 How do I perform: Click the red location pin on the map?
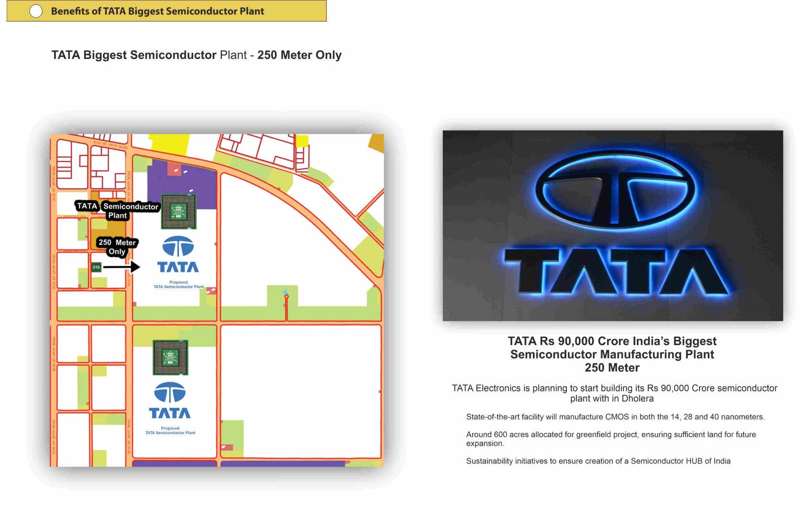tap(286, 297)
